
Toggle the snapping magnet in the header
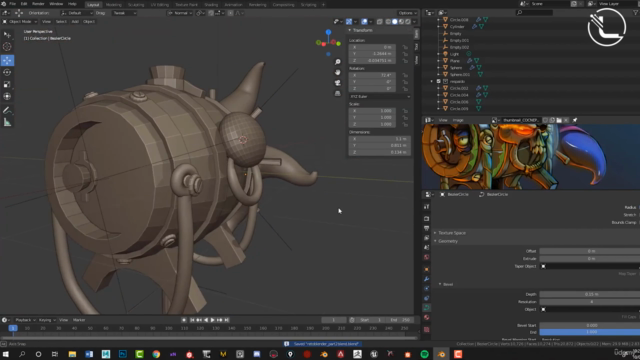click(211, 13)
